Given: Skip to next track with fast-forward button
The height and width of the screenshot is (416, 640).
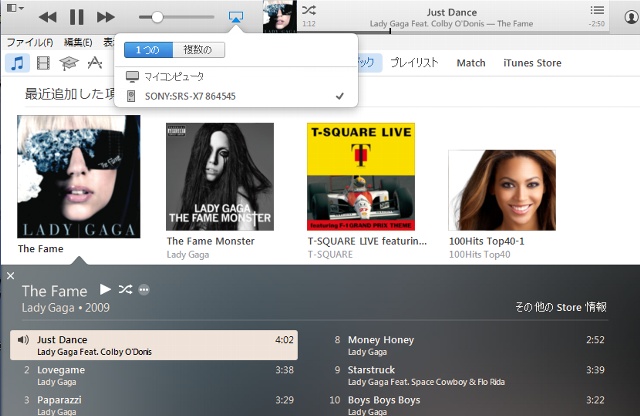Looking at the screenshot, I should point(105,17).
